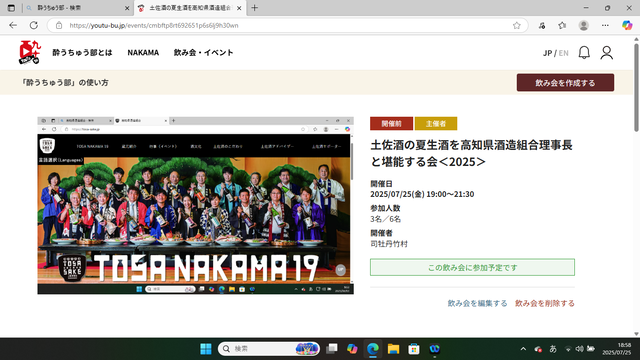Open 飲み会・イベント navigation item
640x360 pixels.
(203, 53)
